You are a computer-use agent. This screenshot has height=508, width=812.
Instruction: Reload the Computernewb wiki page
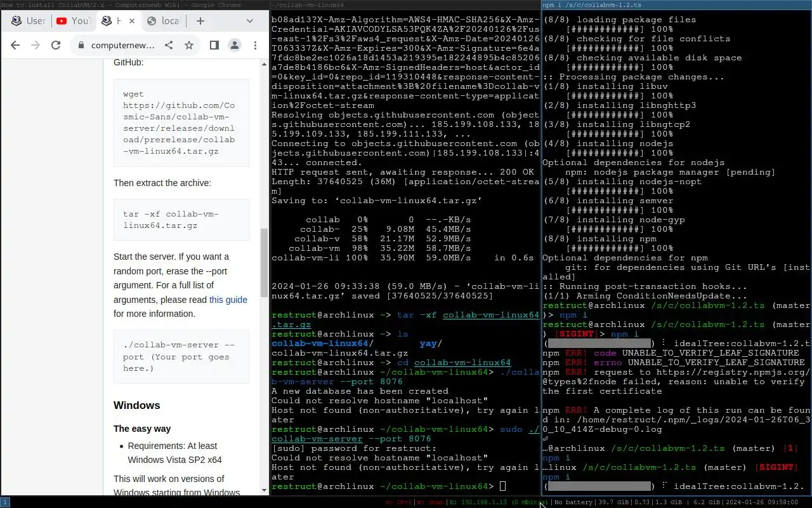[x=56, y=45]
